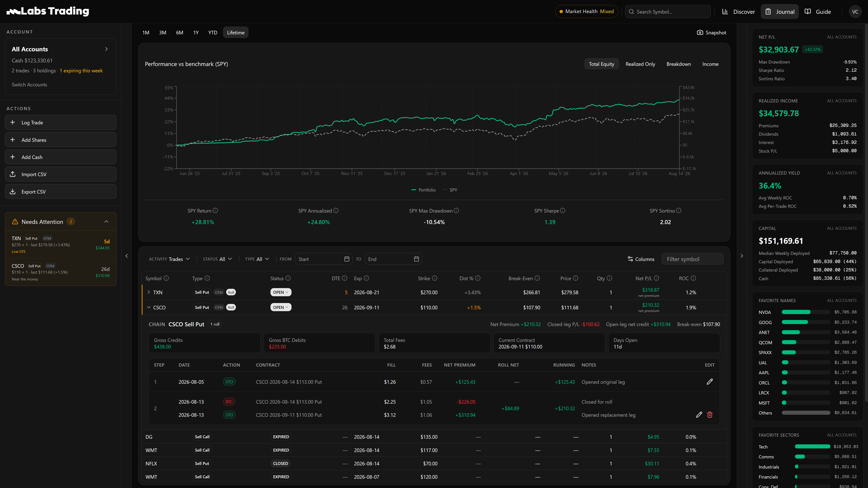
Task: Click the Import CSV button
Action: coord(61,174)
